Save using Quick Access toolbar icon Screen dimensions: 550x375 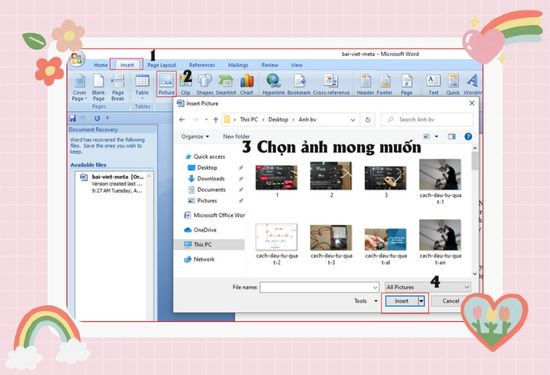point(73,118)
